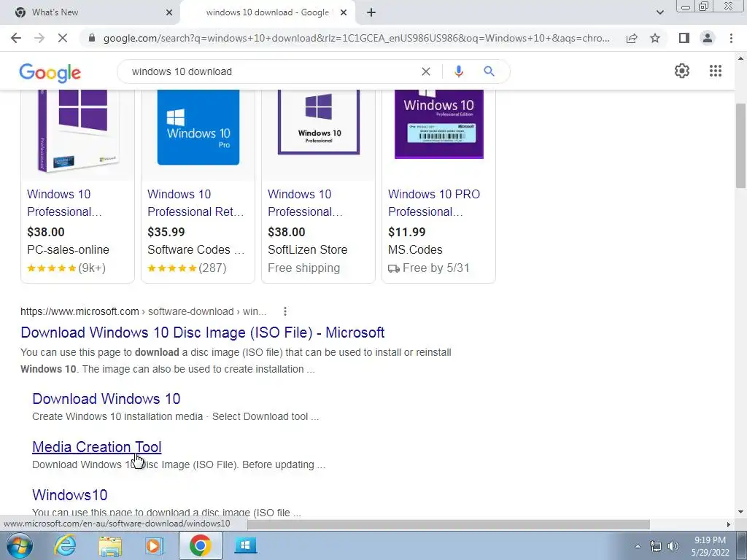Open the tab search dropdown arrow
Screen dimensions: 747x560
pos(659,12)
